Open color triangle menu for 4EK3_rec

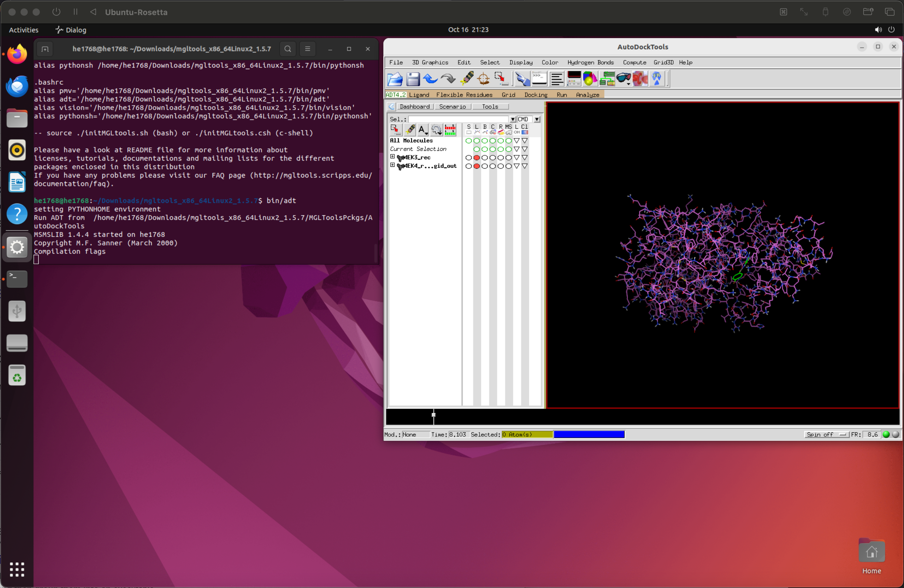[x=524, y=157]
